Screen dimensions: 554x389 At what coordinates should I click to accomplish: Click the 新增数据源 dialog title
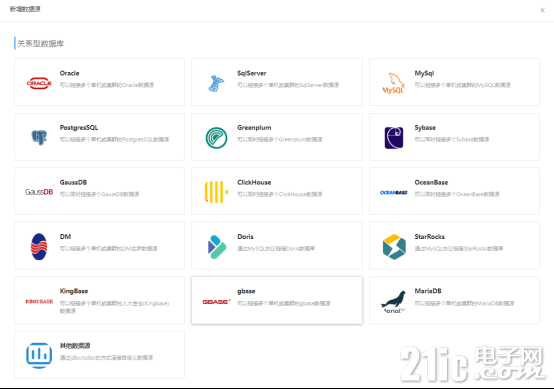click(x=25, y=9)
